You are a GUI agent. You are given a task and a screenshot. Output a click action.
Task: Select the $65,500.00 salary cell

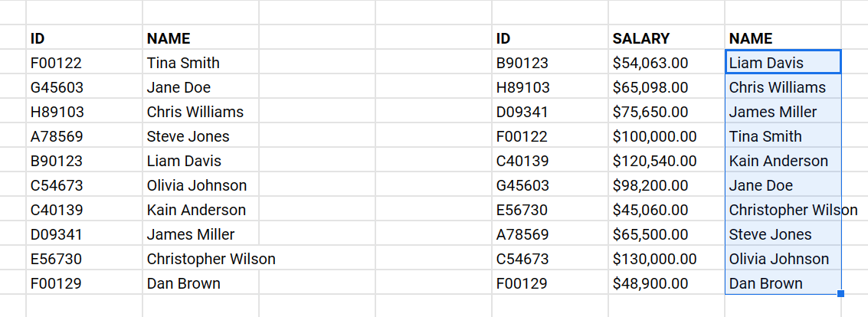(x=650, y=234)
